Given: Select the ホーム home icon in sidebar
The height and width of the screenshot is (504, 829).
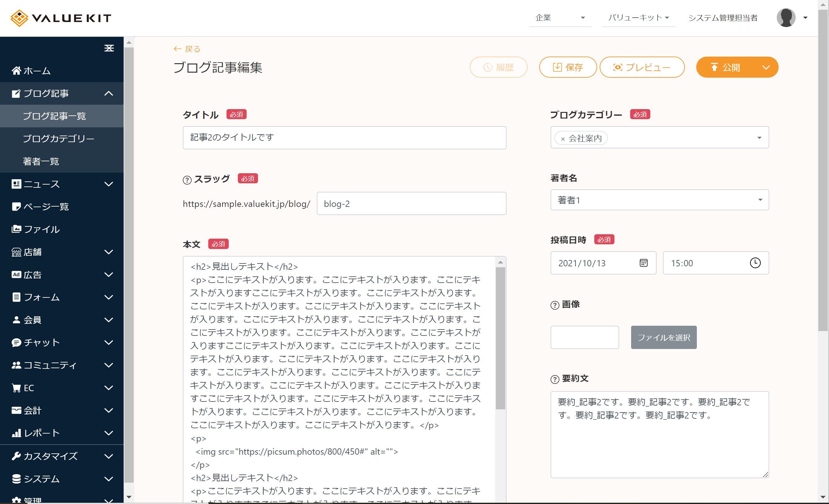Looking at the screenshot, I should coord(16,71).
